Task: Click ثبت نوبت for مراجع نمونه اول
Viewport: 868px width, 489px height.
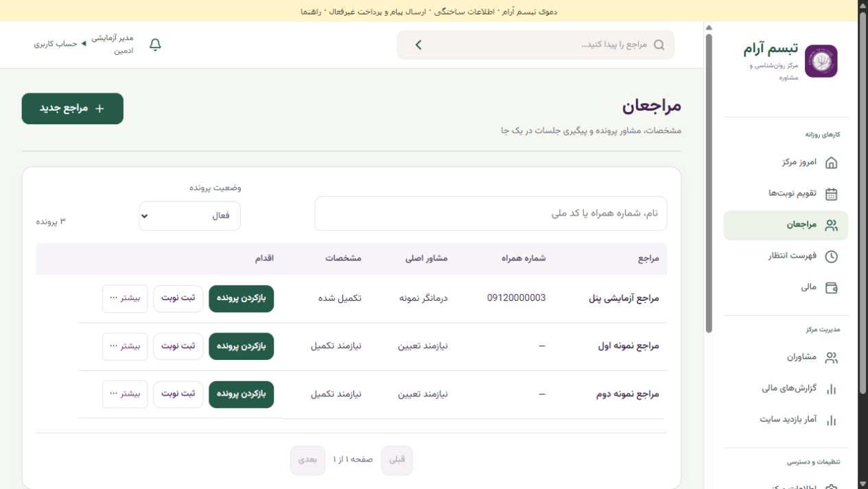Action: click(x=178, y=346)
